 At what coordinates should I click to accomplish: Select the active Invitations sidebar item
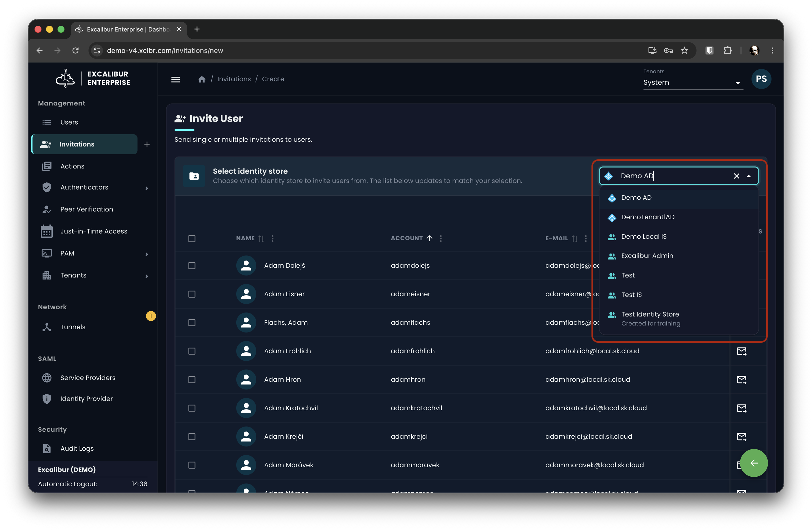tap(84, 144)
